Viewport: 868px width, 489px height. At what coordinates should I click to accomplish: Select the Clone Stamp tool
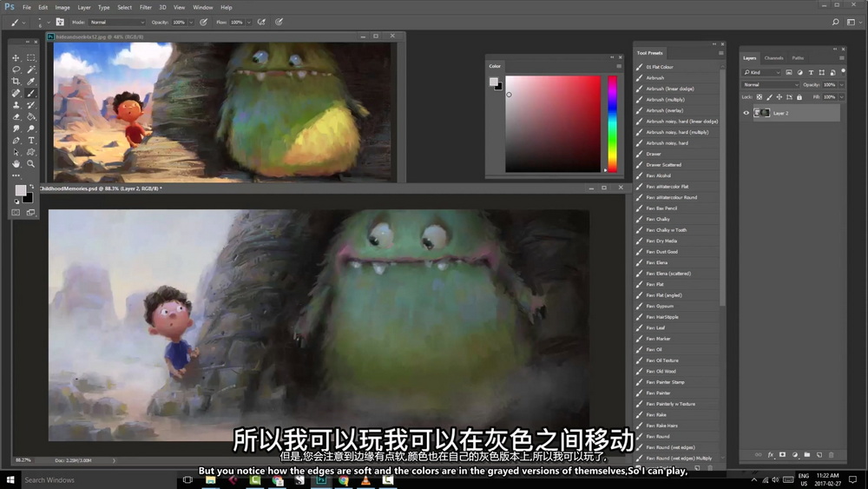[16, 105]
